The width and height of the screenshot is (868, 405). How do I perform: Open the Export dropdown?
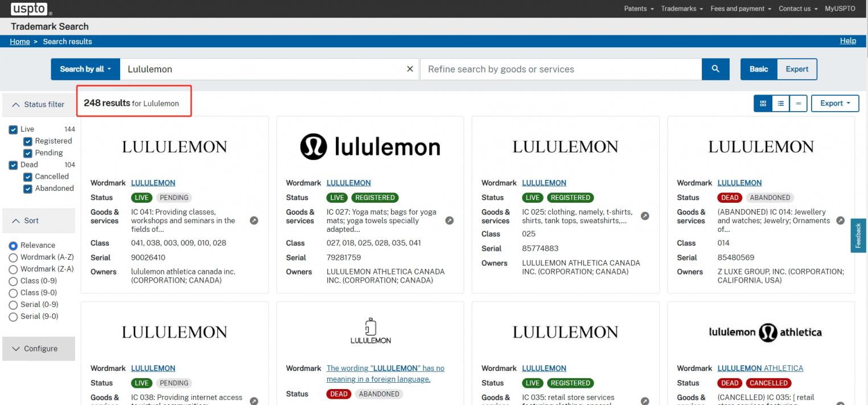point(835,104)
